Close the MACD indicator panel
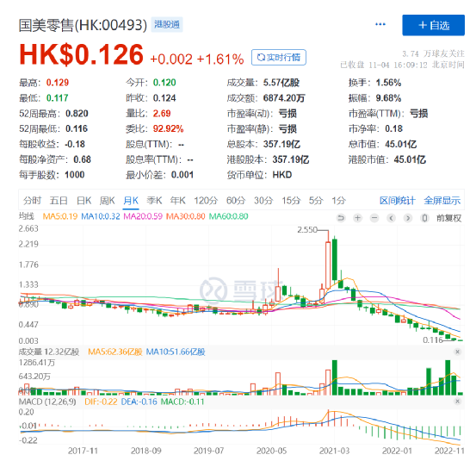The image size is (476, 461). (x=457, y=402)
